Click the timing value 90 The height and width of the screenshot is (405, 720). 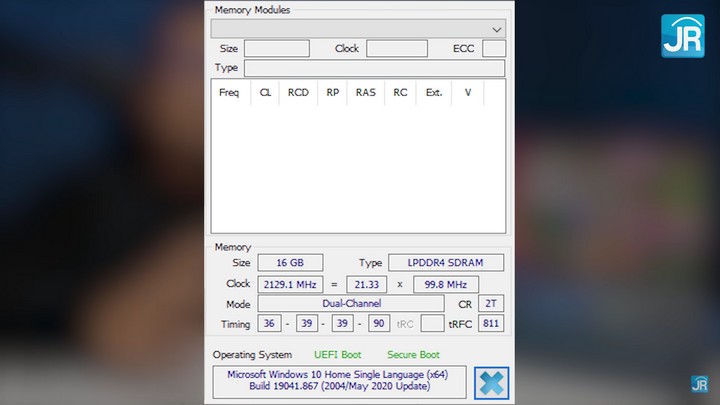click(379, 323)
